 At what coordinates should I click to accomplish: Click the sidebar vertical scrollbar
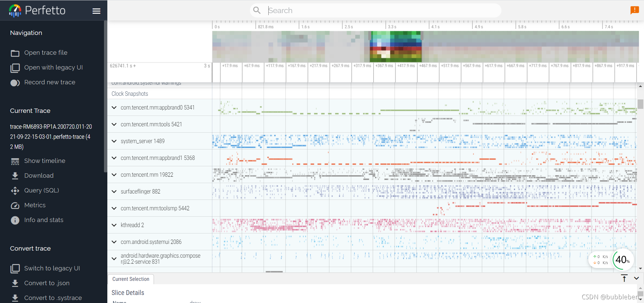105,96
